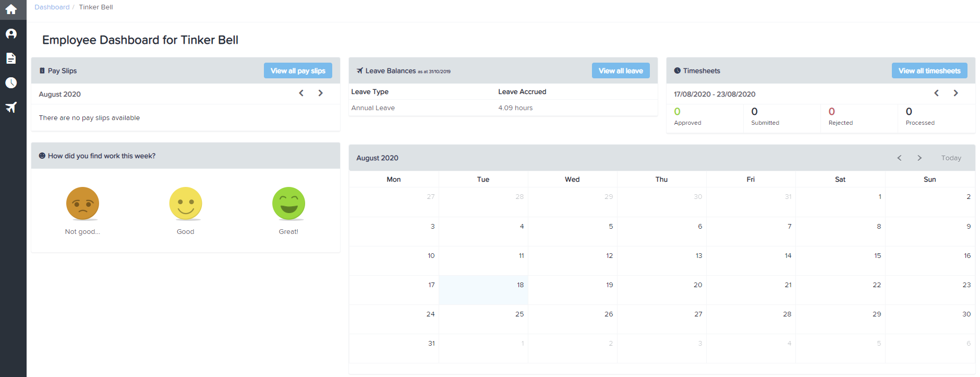Click the Great! label
Viewport: 980px width, 377px height.
coord(288,231)
